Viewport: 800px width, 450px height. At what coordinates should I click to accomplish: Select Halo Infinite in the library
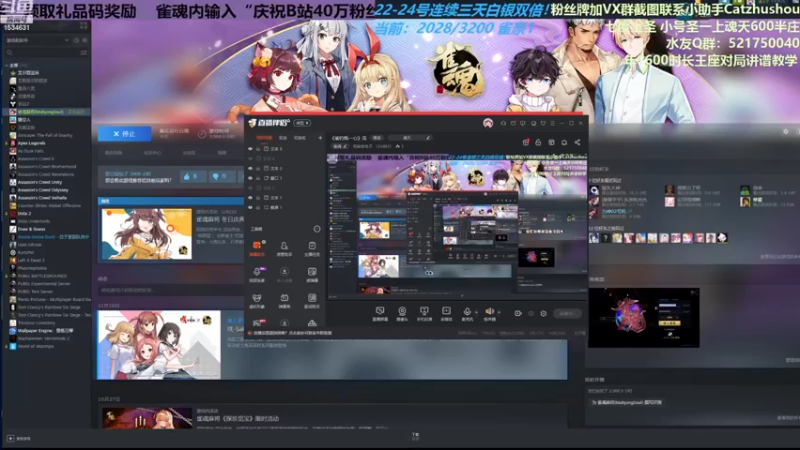pyautogui.click(x=30, y=245)
